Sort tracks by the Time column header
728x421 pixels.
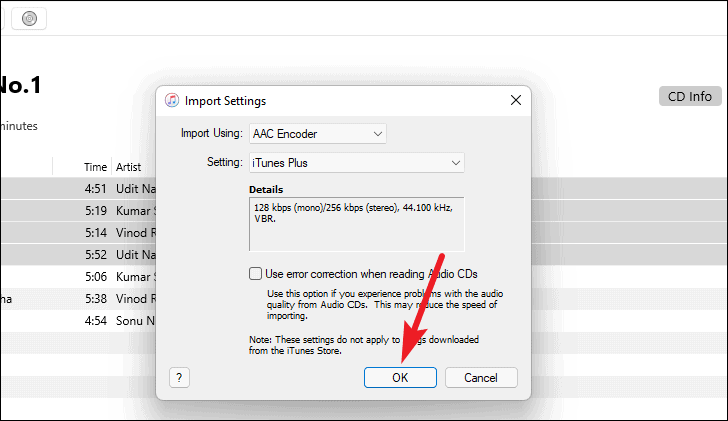click(95, 167)
